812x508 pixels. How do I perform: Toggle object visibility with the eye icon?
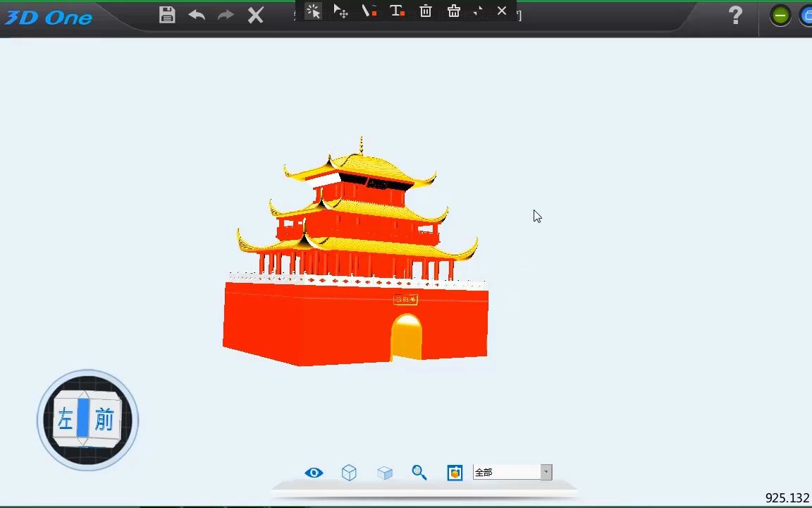click(314, 472)
